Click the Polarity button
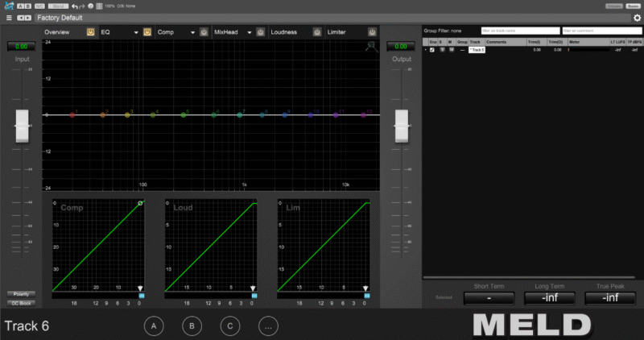The image size is (644, 340). (x=21, y=294)
